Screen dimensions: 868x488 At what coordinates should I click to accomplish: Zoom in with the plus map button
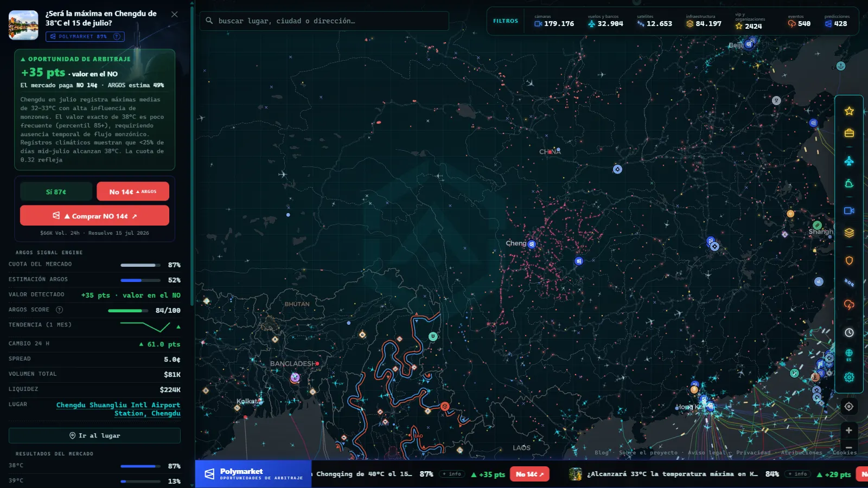tap(849, 430)
